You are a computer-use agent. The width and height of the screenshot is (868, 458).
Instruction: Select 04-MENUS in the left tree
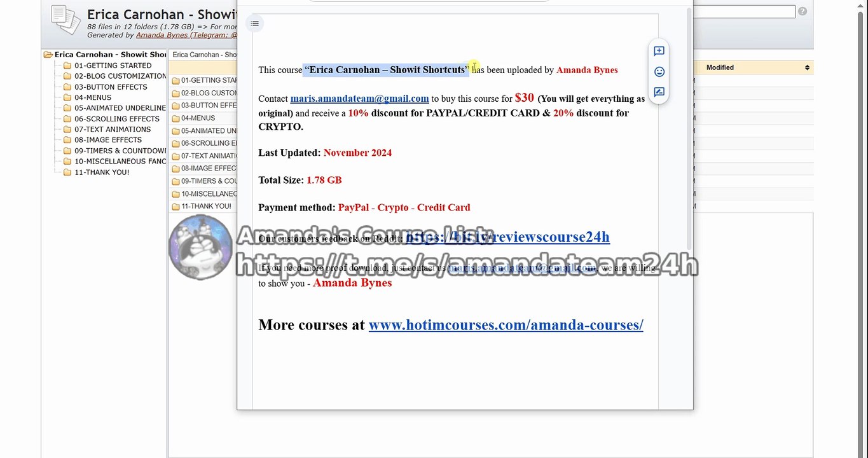coord(93,97)
